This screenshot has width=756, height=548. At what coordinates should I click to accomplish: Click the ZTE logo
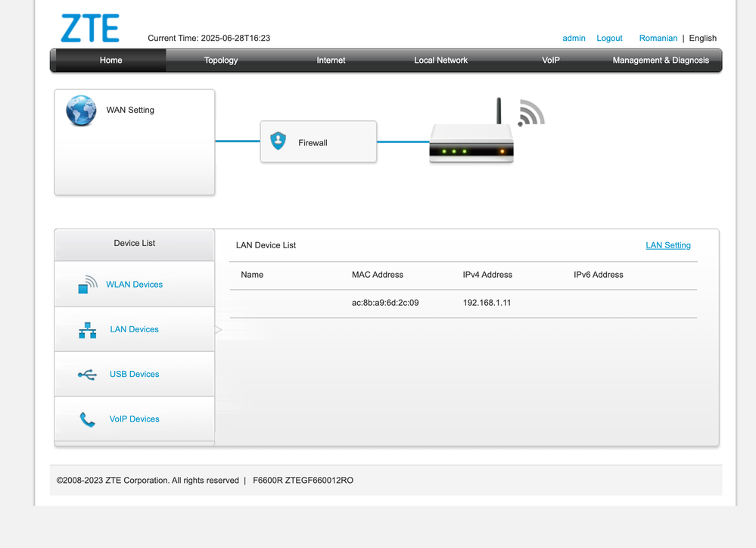(90, 29)
